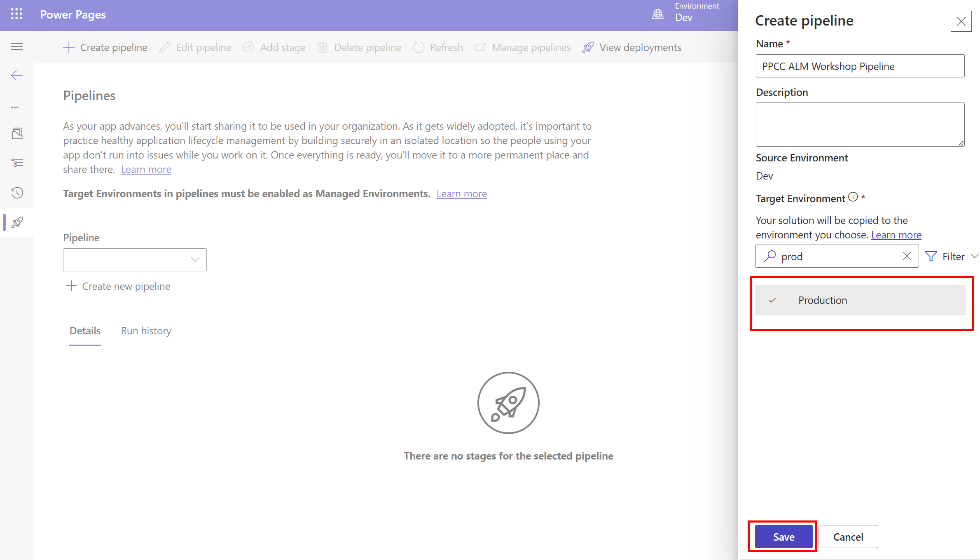This screenshot has width=980, height=560.
Task: Toggle the hamburger navigation menu
Action: point(17,47)
